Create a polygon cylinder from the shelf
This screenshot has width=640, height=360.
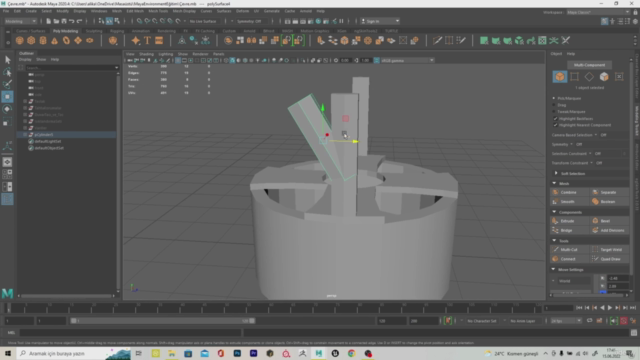point(43,40)
